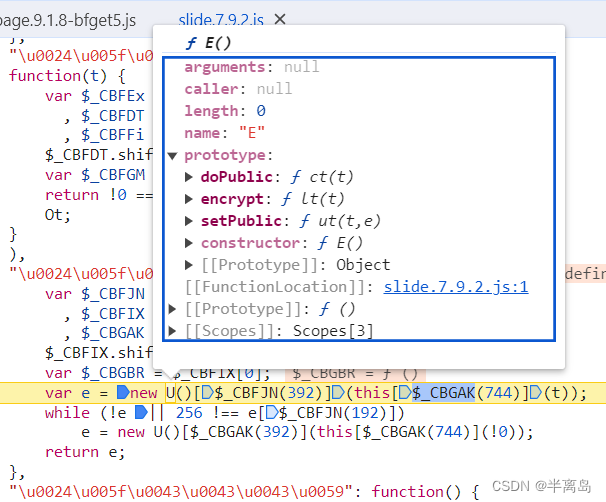Click inline breakpoint marker before (this[

point(338,393)
